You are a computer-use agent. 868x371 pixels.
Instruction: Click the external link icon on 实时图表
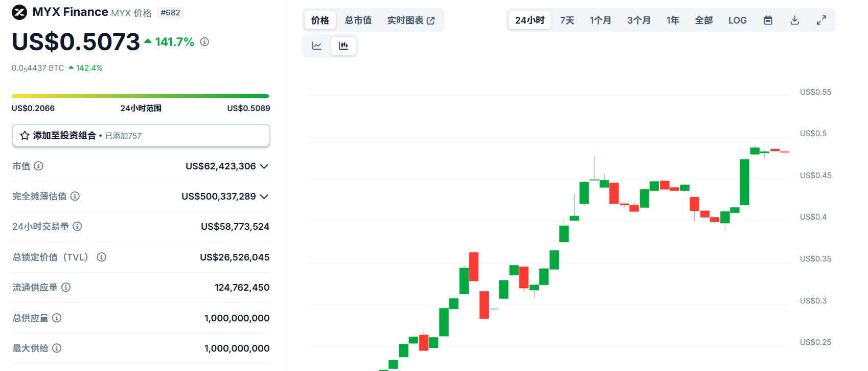pos(431,20)
